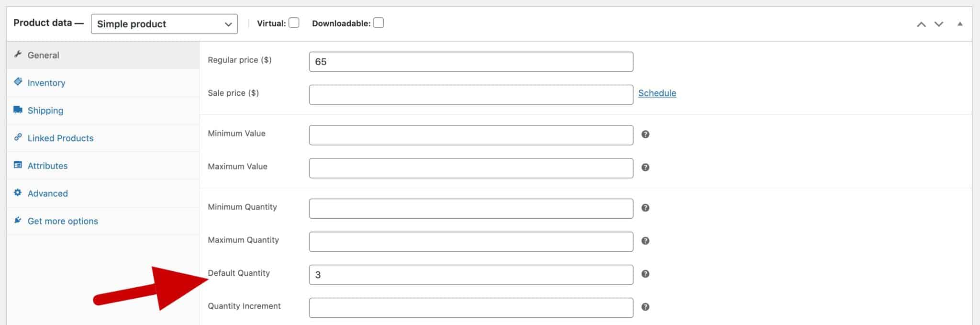
Task: Open the Simple product type dropdown
Action: (164, 23)
